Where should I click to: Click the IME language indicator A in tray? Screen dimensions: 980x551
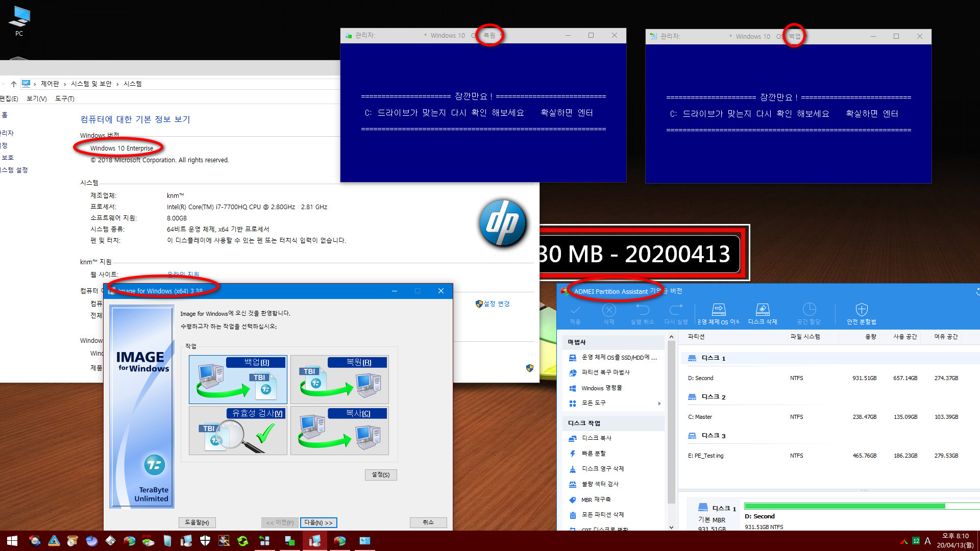tap(927, 541)
